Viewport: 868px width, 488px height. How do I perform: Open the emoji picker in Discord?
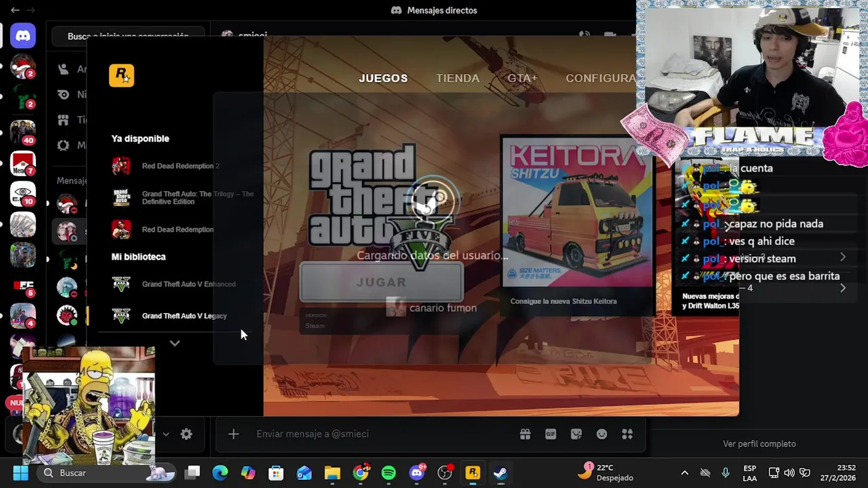tap(601, 434)
